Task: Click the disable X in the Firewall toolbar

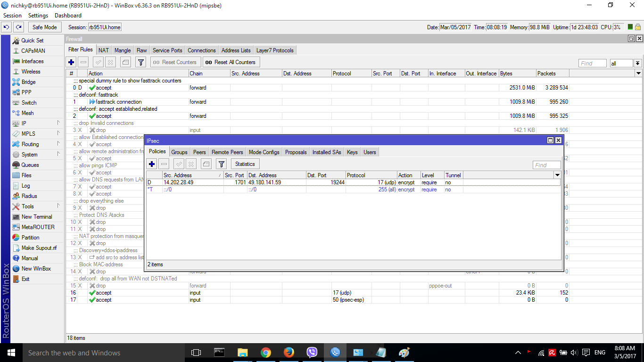Action: pyautogui.click(x=110, y=62)
